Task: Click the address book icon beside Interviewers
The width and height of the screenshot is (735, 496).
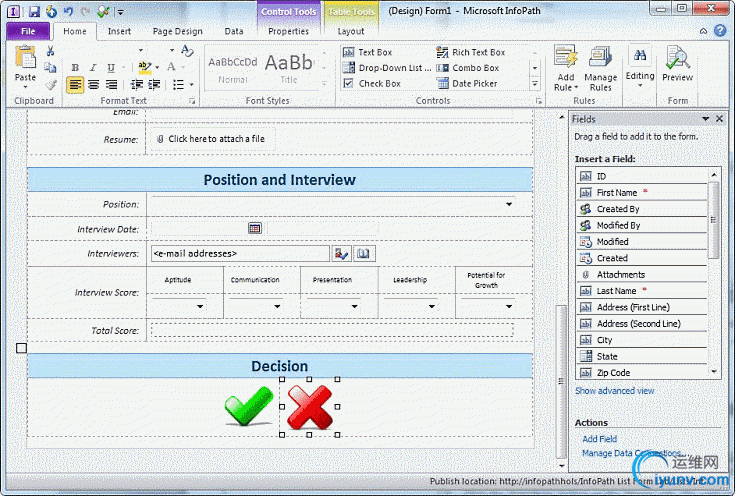Action: pos(364,254)
